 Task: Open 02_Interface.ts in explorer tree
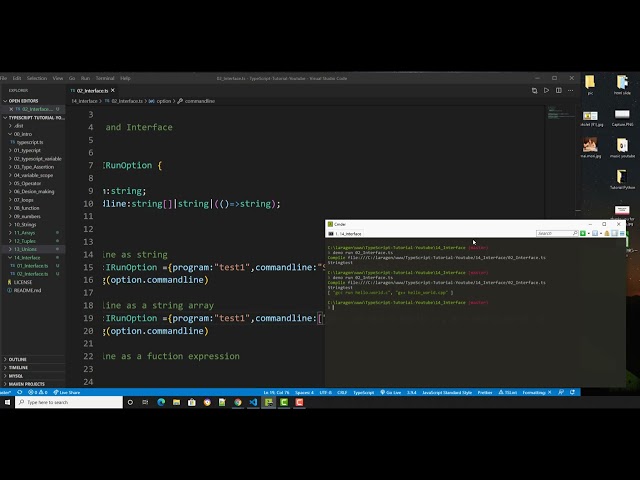(32, 274)
